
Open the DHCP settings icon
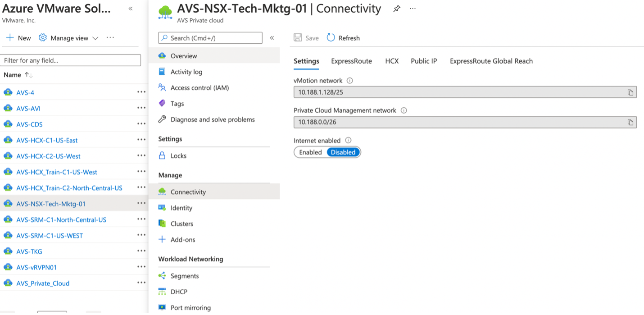(x=162, y=292)
